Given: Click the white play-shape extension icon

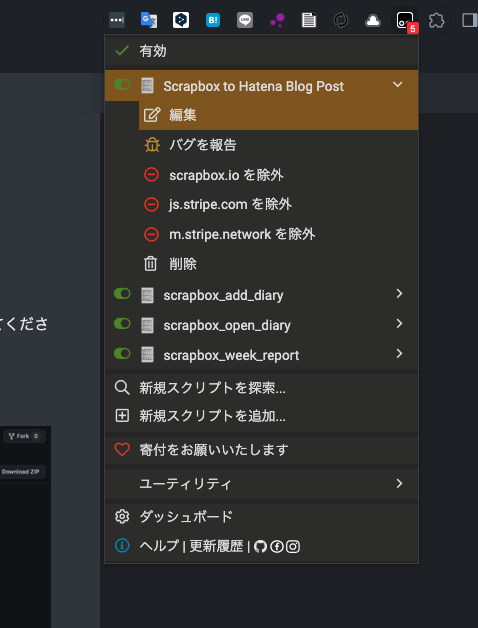Looking at the screenshot, I should click(x=181, y=20).
